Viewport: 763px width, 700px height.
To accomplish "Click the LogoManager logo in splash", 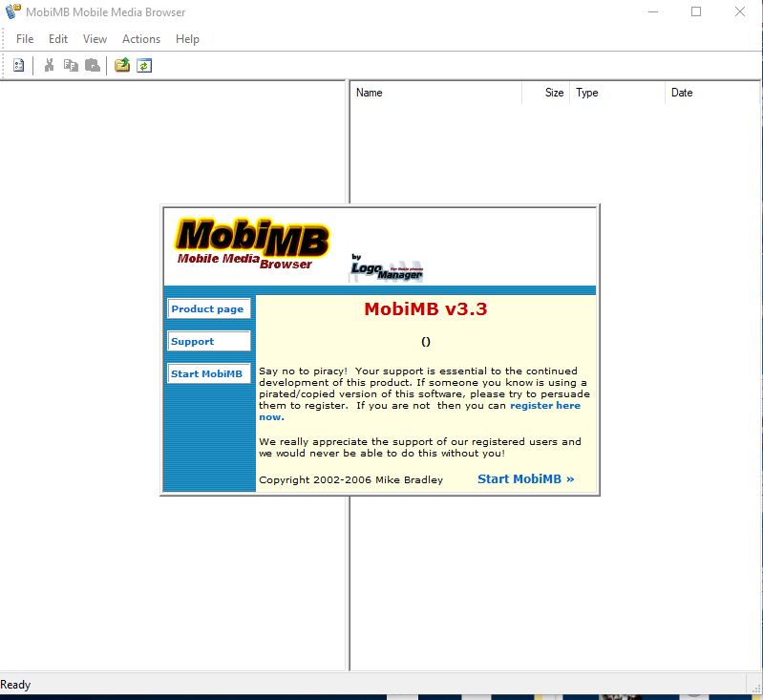I will (387, 268).
